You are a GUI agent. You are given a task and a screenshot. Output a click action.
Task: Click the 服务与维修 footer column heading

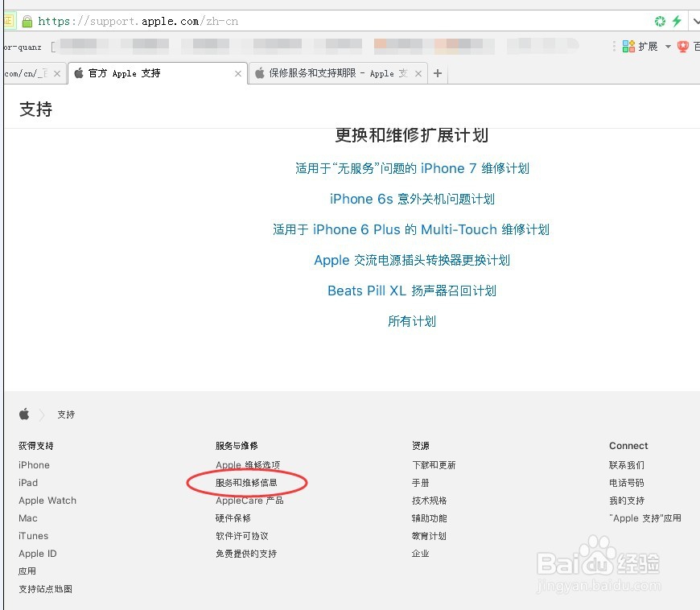(237, 446)
